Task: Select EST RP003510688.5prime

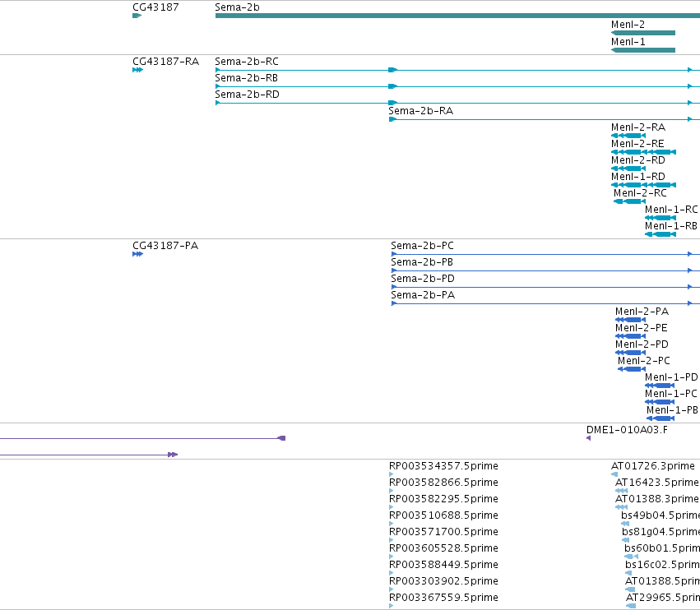Action: coord(443,515)
